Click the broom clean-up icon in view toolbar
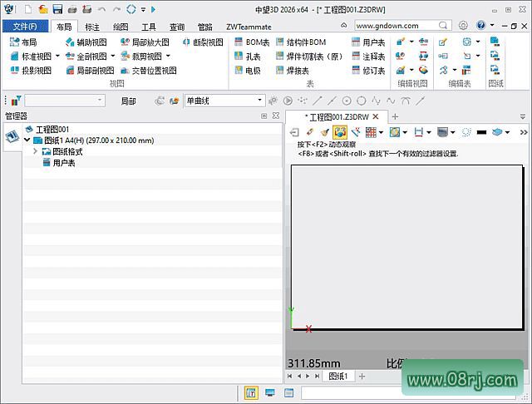 [x=325, y=132]
